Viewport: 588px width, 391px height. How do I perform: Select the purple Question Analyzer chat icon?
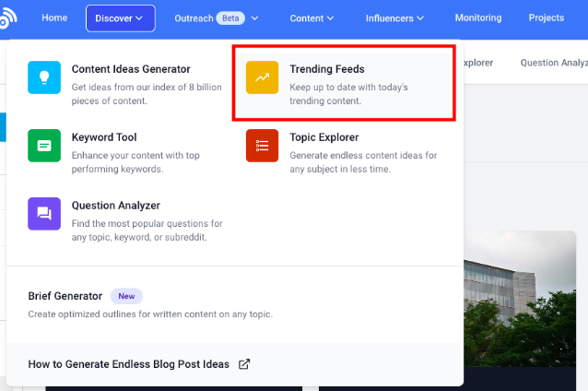click(x=44, y=214)
